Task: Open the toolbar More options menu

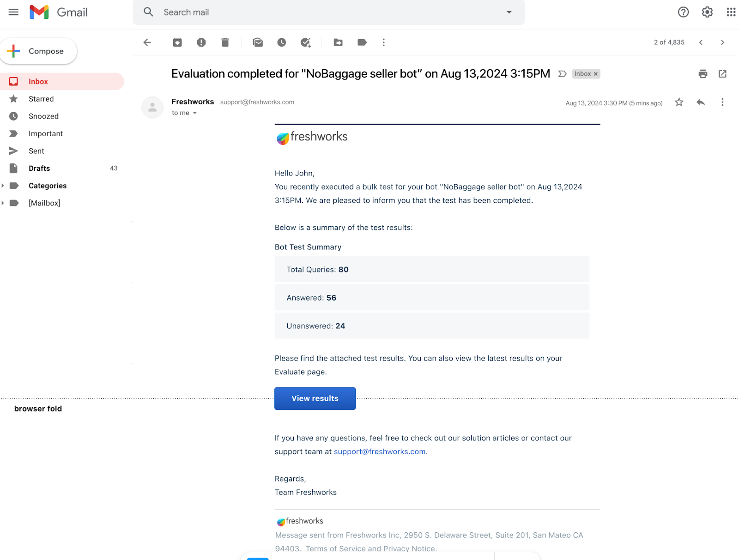Action: point(383,42)
